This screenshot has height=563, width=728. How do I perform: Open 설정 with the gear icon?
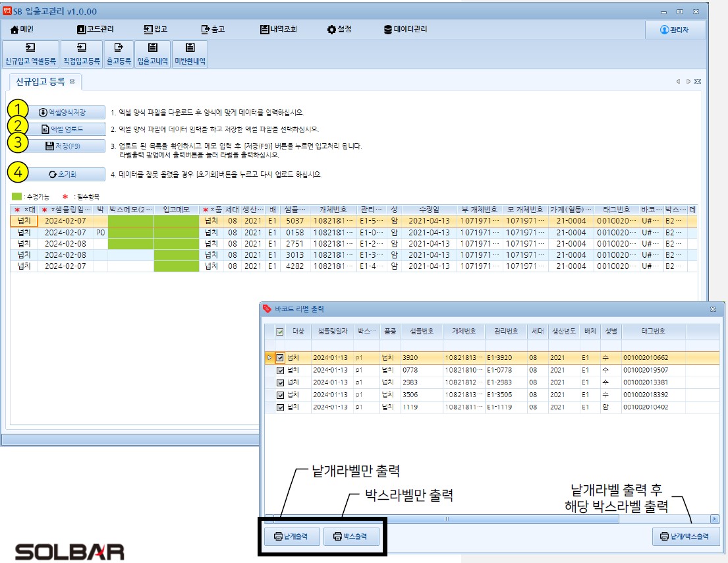coord(339,30)
